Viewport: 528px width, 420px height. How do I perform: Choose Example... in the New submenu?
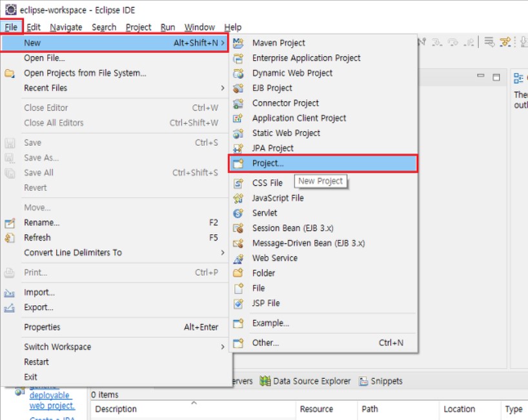(323, 323)
